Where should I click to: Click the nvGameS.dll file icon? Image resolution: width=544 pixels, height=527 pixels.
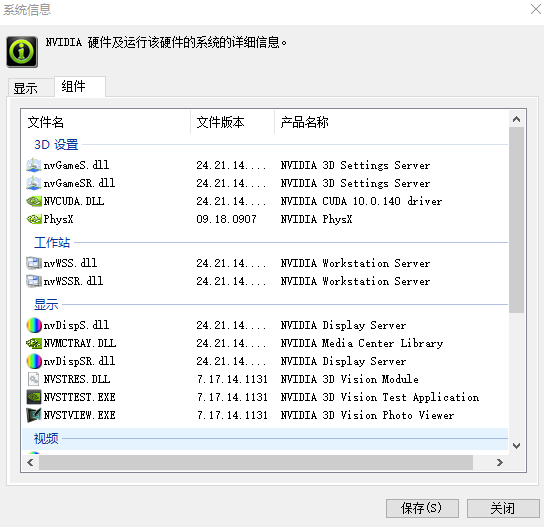coord(34,165)
